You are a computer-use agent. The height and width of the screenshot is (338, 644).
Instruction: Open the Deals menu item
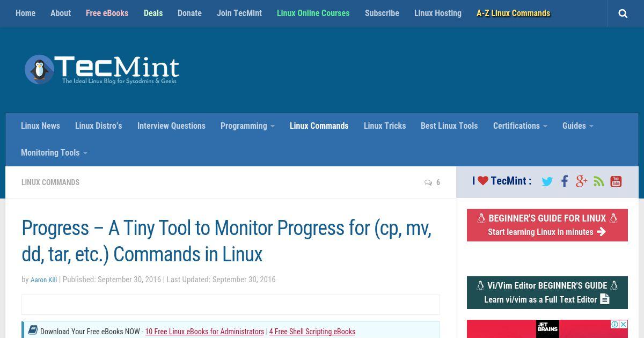(x=153, y=13)
